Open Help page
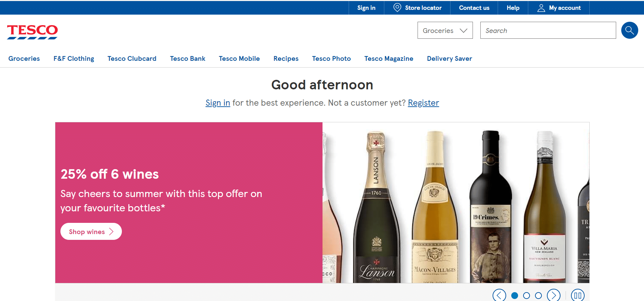 513,8
